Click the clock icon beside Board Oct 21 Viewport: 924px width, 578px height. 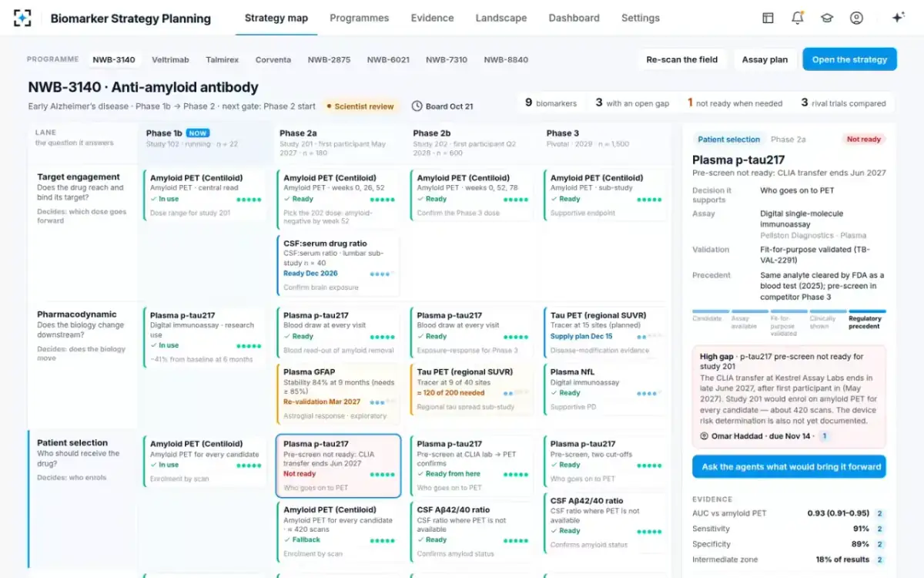pyautogui.click(x=417, y=106)
